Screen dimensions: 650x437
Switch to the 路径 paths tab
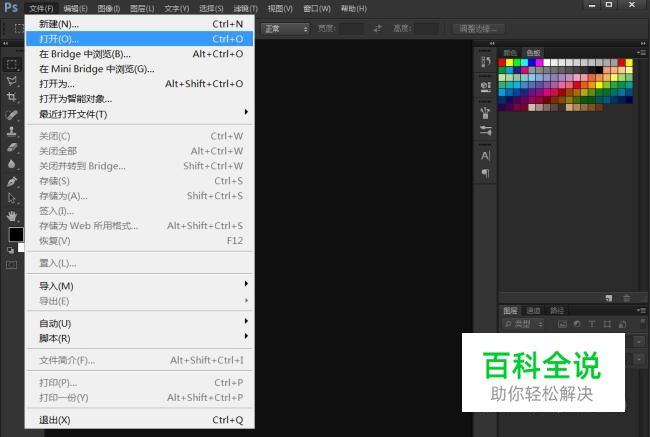[557, 311]
